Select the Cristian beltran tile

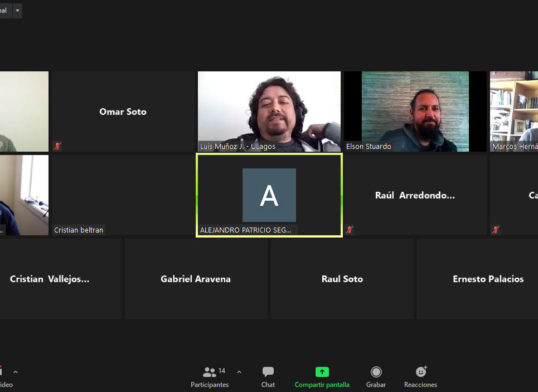click(123, 195)
